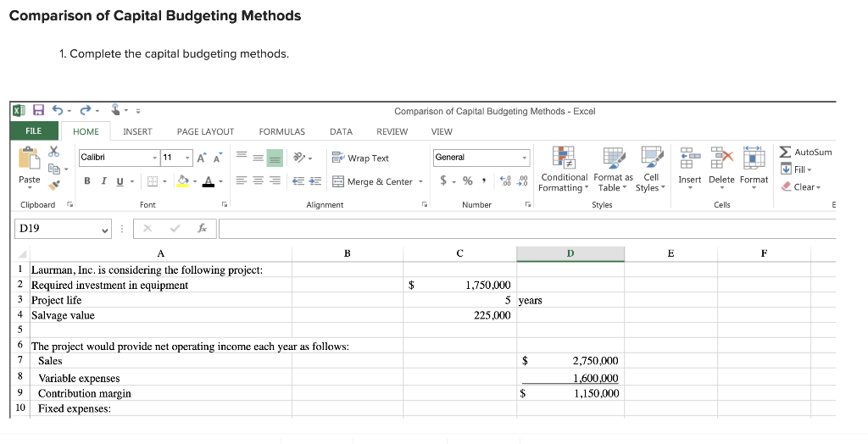This screenshot has width=868, height=444.
Task: Open the Cell Styles gallery
Action: tap(650, 170)
